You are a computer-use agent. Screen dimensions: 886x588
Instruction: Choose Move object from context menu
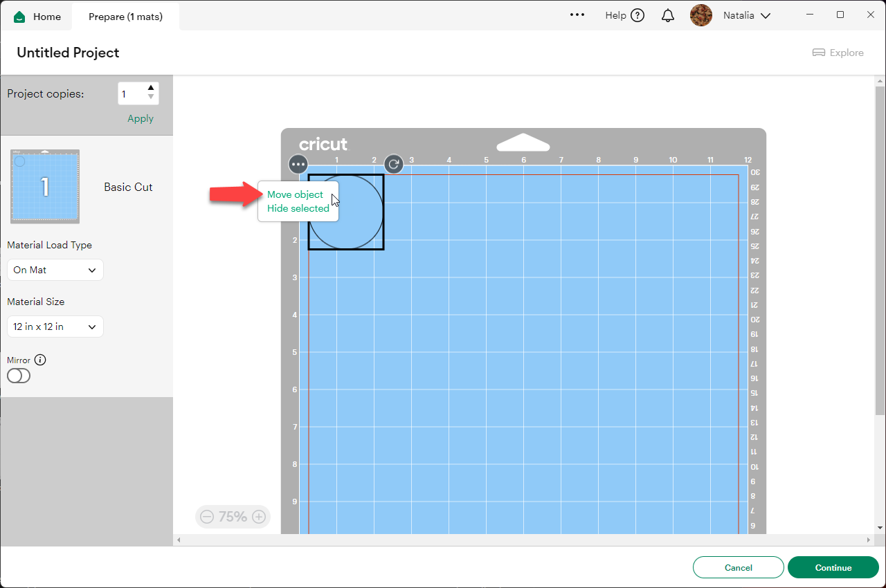point(295,194)
